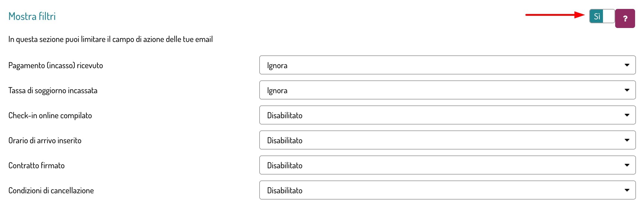
Task: Click the "Pagamento (incasso) ricevuto" label
Action: tap(56, 66)
